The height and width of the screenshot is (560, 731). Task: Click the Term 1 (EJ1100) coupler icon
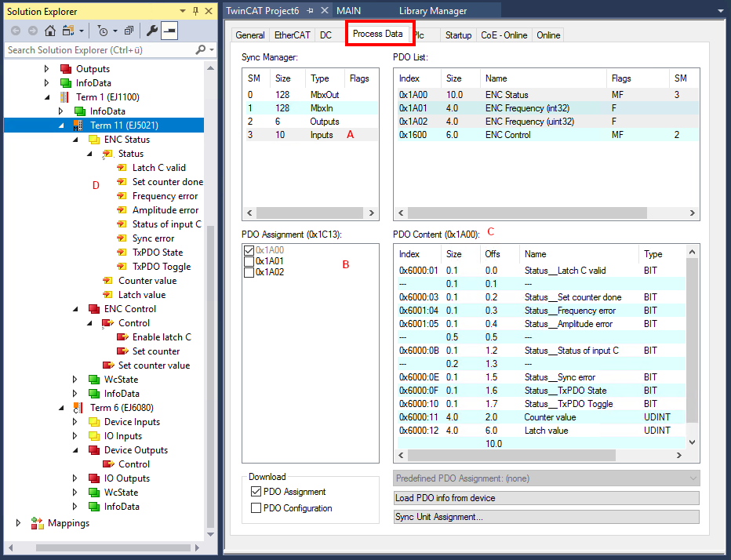click(x=64, y=97)
